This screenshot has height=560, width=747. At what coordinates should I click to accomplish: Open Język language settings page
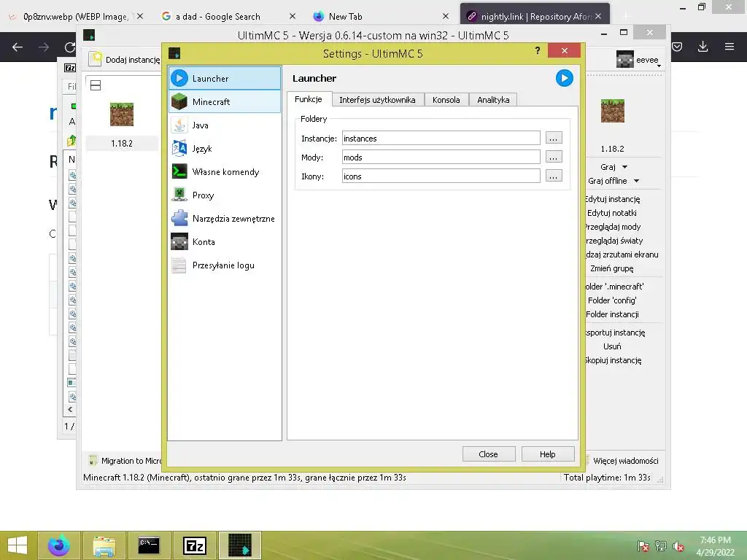[x=225, y=148]
